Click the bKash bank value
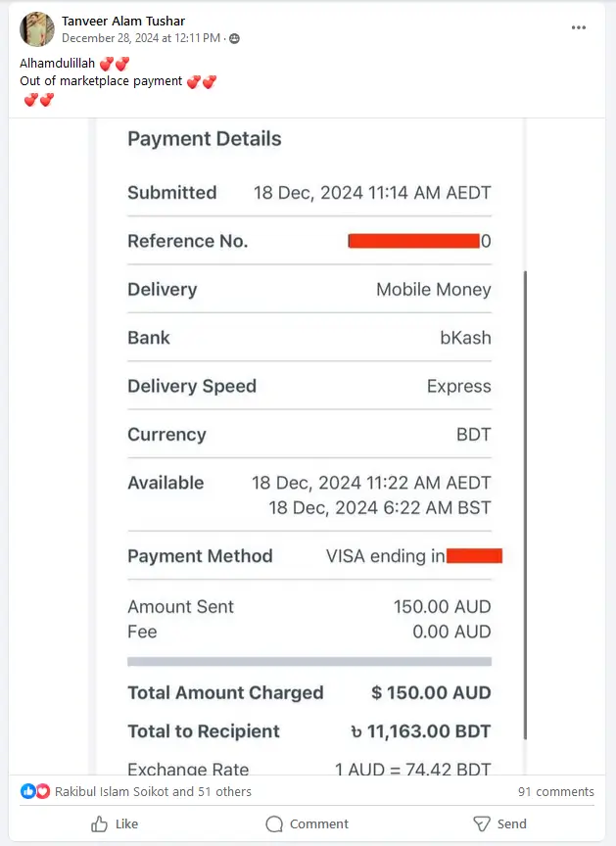This screenshot has width=616, height=846. coord(465,338)
